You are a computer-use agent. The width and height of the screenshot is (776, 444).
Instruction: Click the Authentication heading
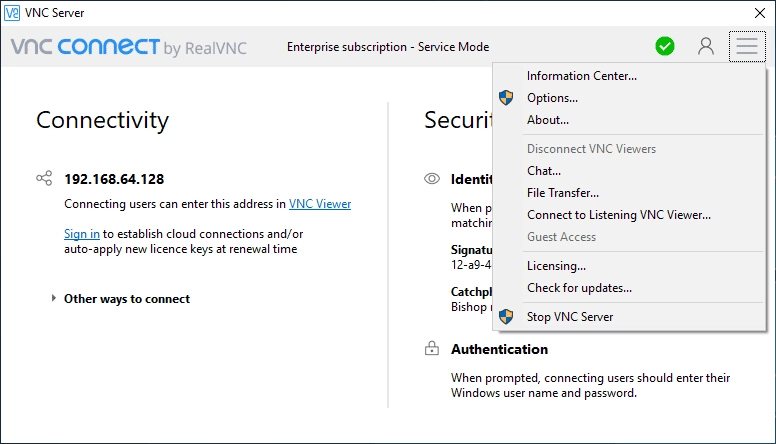pyautogui.click(x=499, y=349)
